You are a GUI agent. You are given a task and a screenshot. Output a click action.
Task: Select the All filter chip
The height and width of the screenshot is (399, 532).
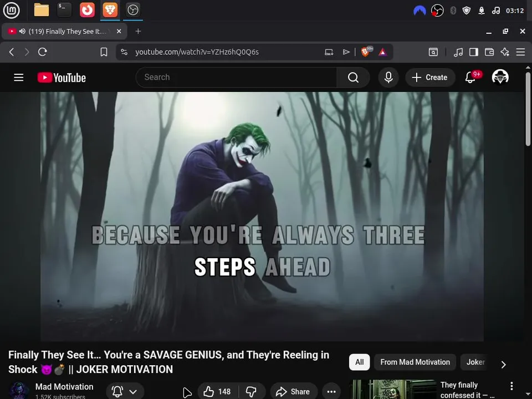359,362
